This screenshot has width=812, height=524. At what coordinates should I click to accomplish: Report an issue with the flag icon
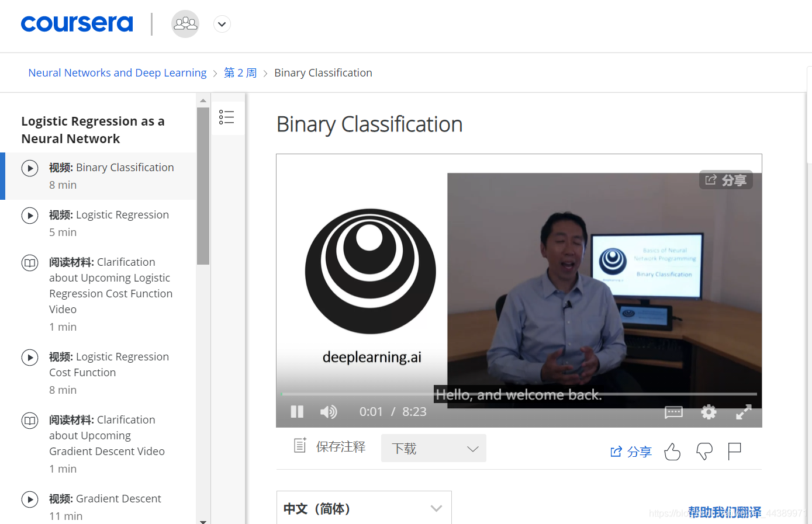[734, 452]
